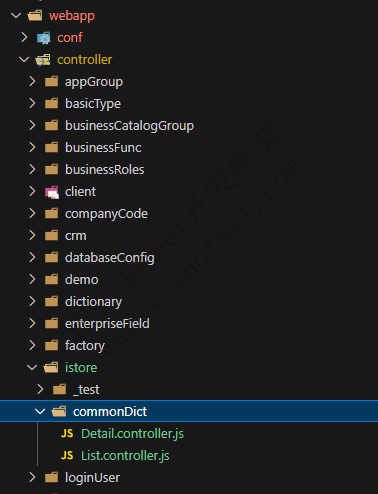Select the databaseConfig folder label

coord(110,258)
